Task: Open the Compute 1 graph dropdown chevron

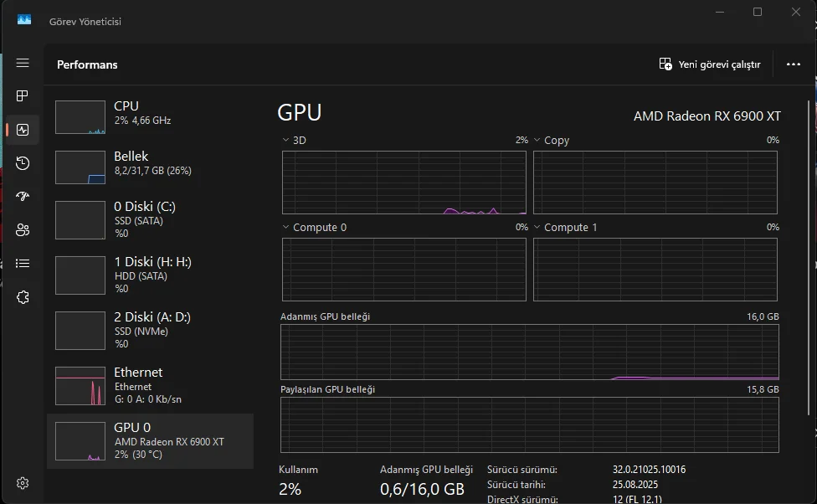Action: click(x=537, y=228)
